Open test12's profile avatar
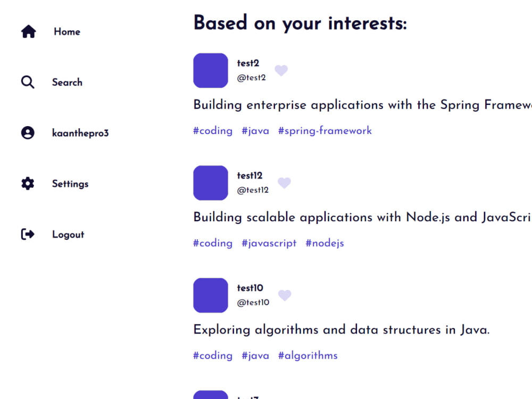The image size is (532, 399). (x=211, y=182)
